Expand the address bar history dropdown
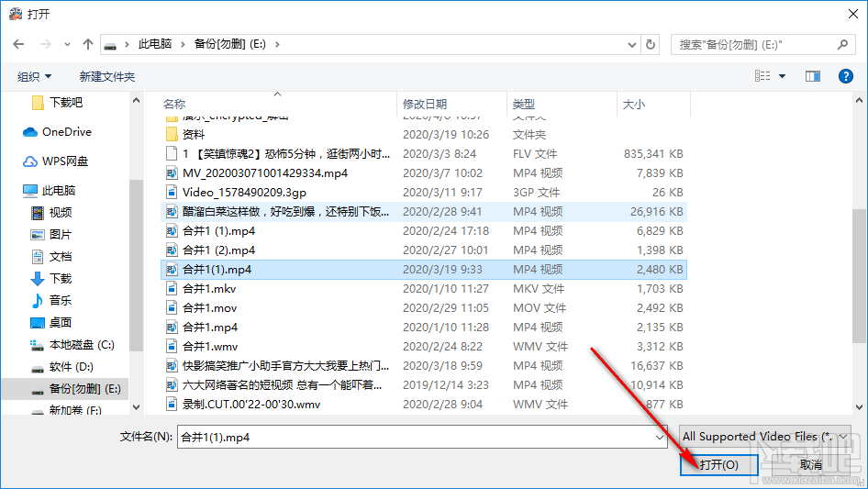The height and width of the screenshot is (489, 868). point(631,45)
